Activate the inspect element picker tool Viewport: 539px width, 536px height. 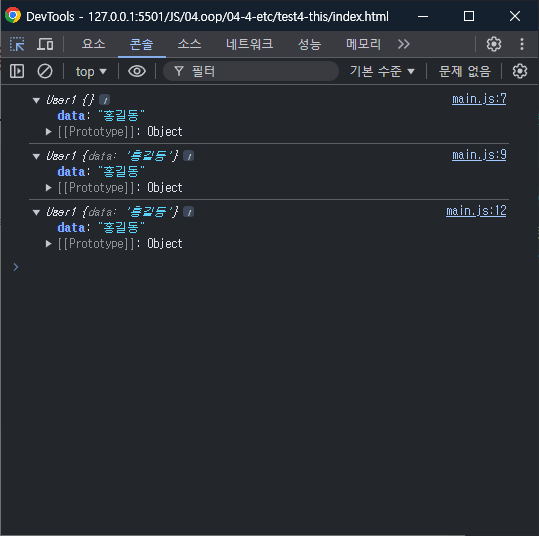[17, 44]
